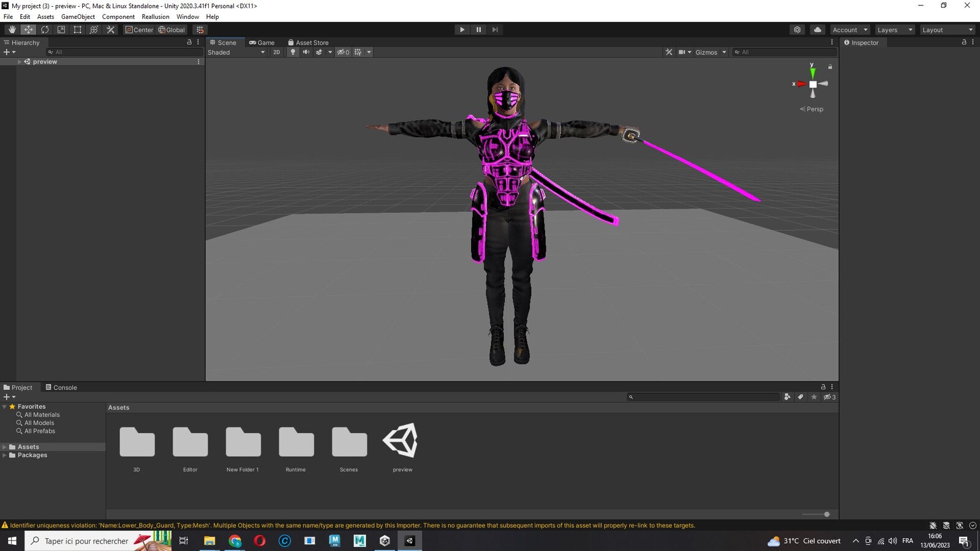Toggle Persp projection label
980x551 pixels.
click(x=812, y=109)
